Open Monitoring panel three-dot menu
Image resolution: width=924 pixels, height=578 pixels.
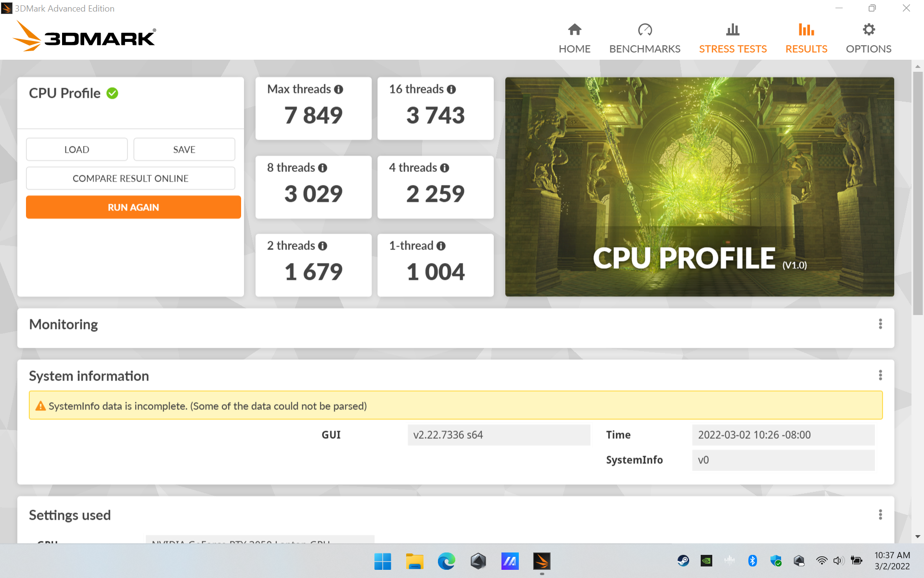880,324
